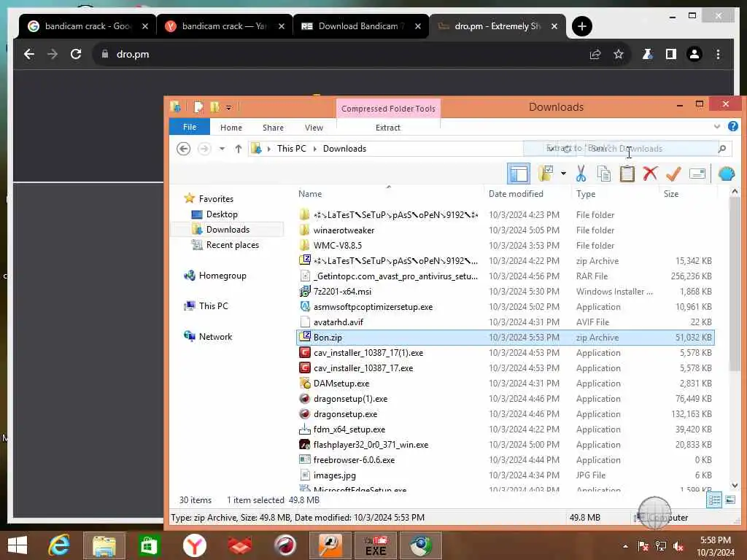Reload the dro.pm page in Chrome

pyautogui.click(x=76, y=54)
